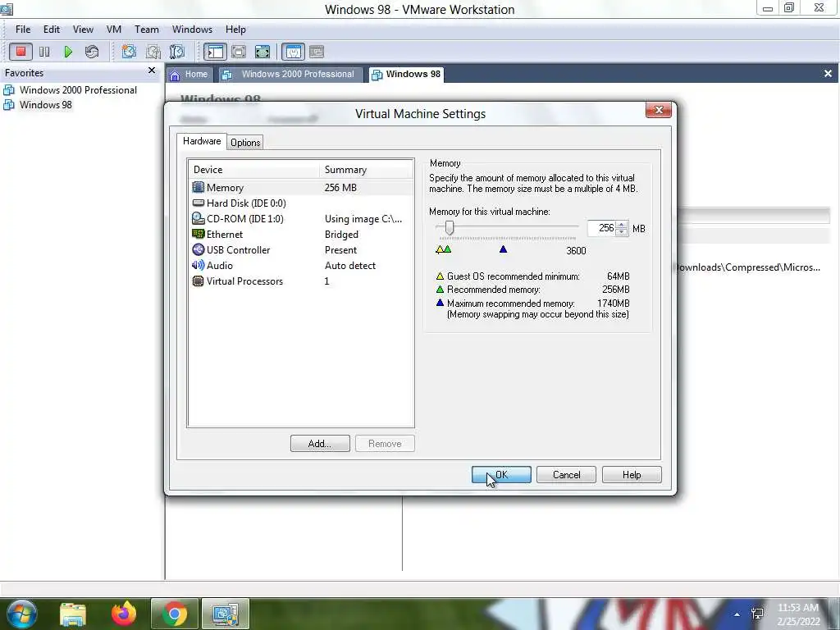
Task: Open Windows 2000 Professional in Favorites
Action: (78, 90)
